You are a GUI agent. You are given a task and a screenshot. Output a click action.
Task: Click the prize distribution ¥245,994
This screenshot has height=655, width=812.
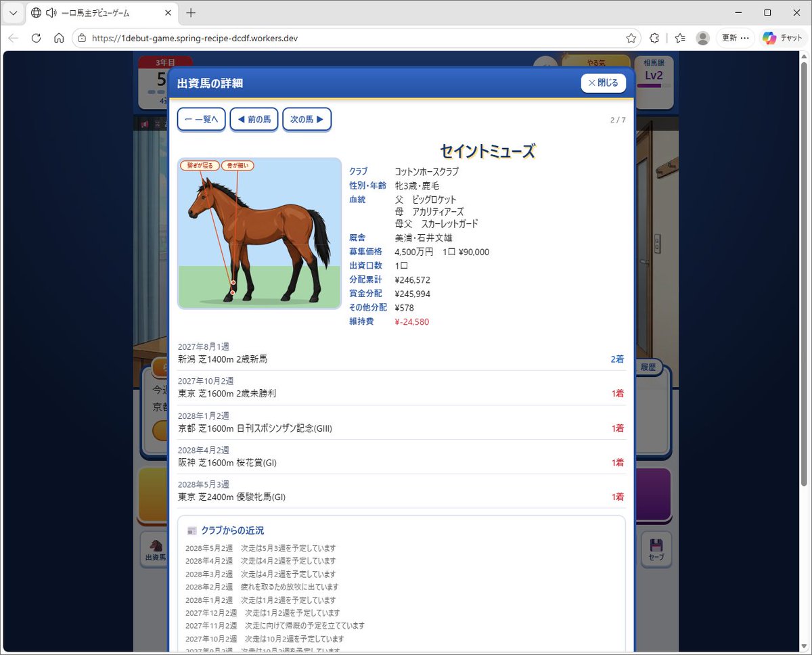click(x=412, y=294)
